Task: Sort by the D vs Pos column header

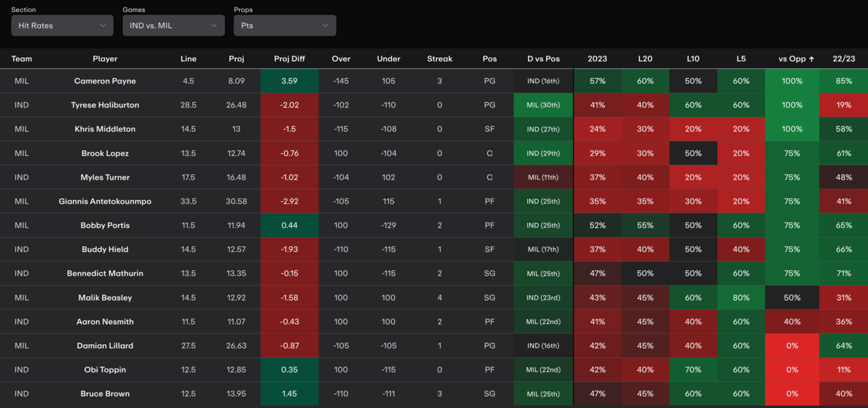Action: click(544, 58)
